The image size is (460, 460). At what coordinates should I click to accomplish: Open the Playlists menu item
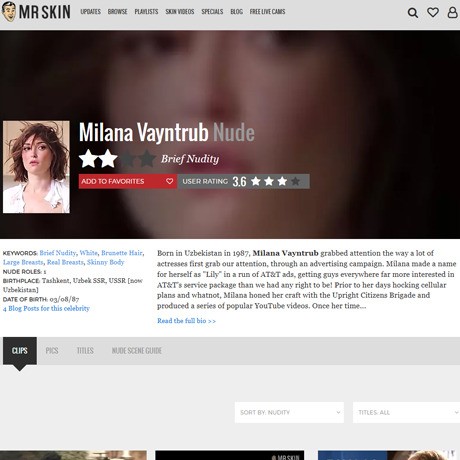[x=146, y=12]
